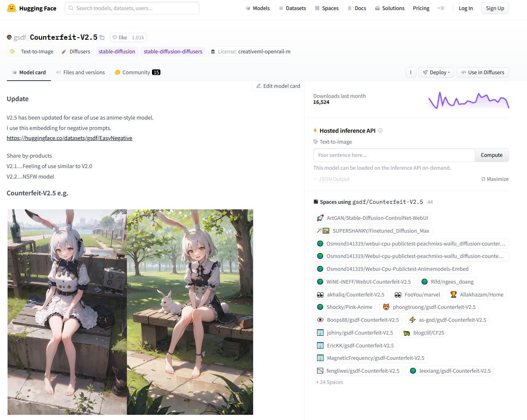Click the Datasets icon in navbar
Viewport: 527px width, 420px height.
click(x=281, y=8)
